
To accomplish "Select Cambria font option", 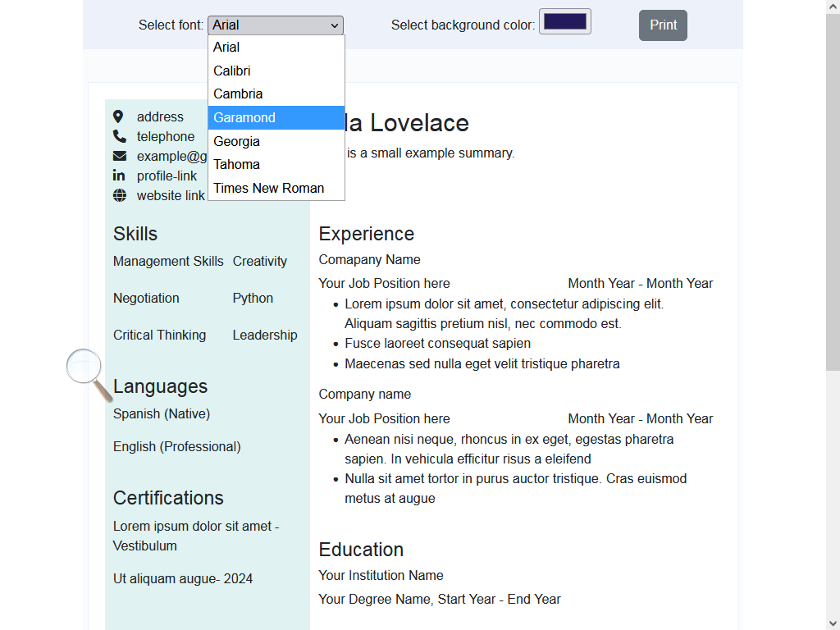I will (276, 94).
